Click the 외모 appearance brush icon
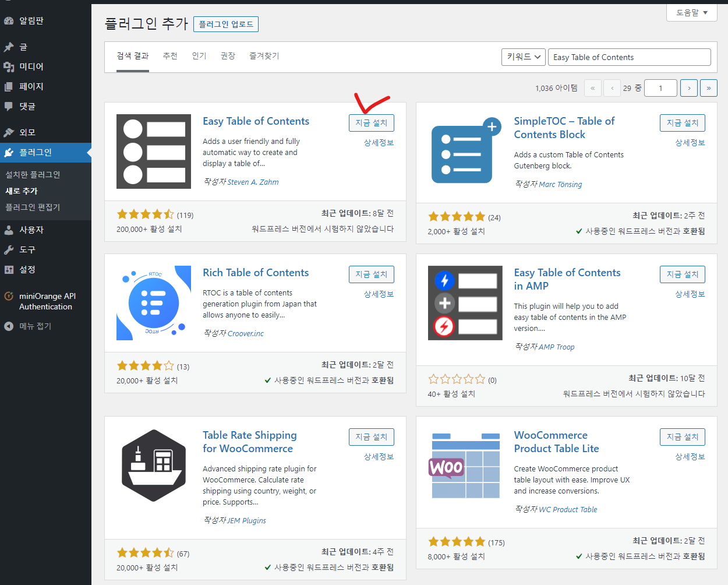This screenshot has height=585, width=728. pos(9,132)
